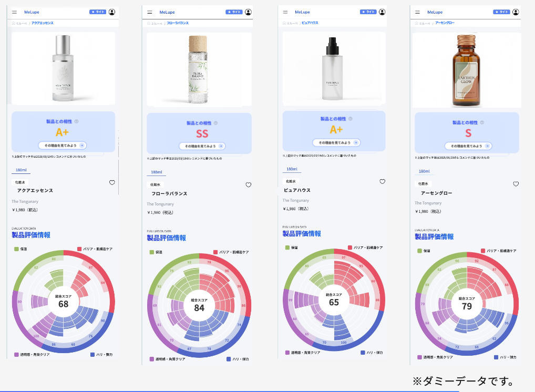Open A+ reason button for ピュアハウス
This screenshot has height=392, width=535.
[336, 142]
